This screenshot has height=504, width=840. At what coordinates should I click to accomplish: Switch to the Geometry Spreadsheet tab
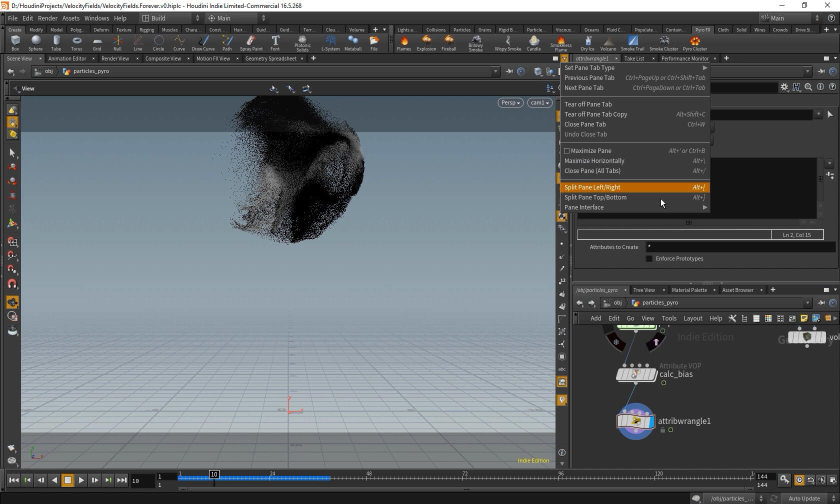point(270,58)
